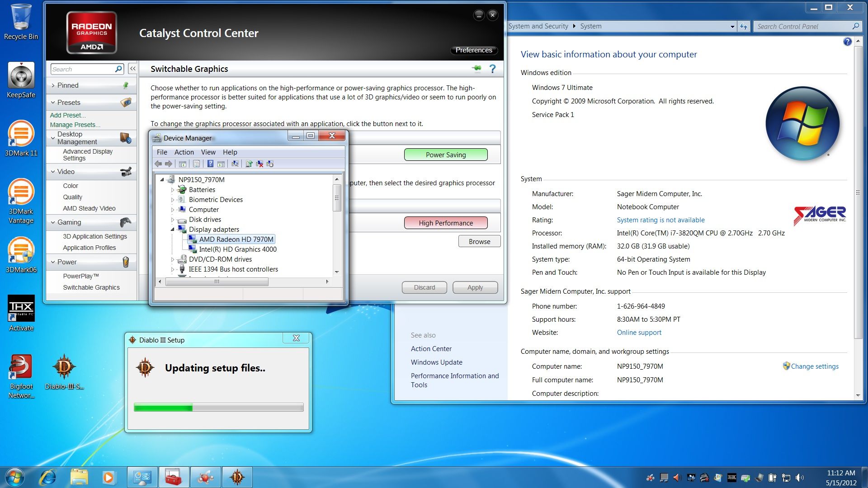Click 'System rating is not available' link

pos(660,220)
